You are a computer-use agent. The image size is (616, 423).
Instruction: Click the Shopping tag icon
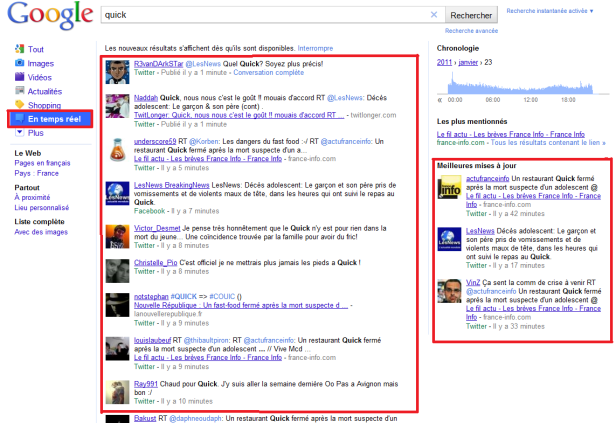(x=20, y=105)
